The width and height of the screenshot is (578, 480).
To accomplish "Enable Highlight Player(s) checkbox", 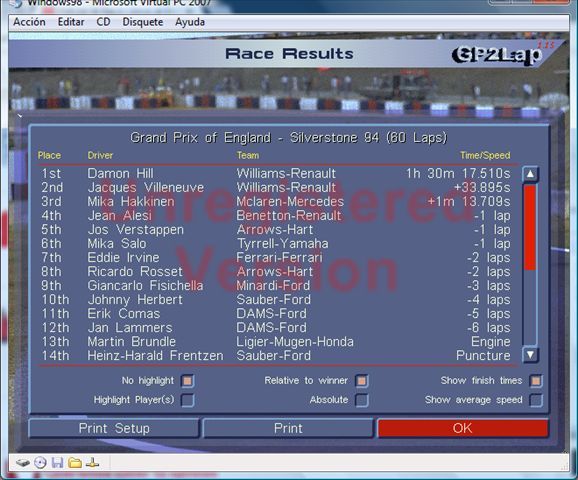I will click(x=188, y=400).
